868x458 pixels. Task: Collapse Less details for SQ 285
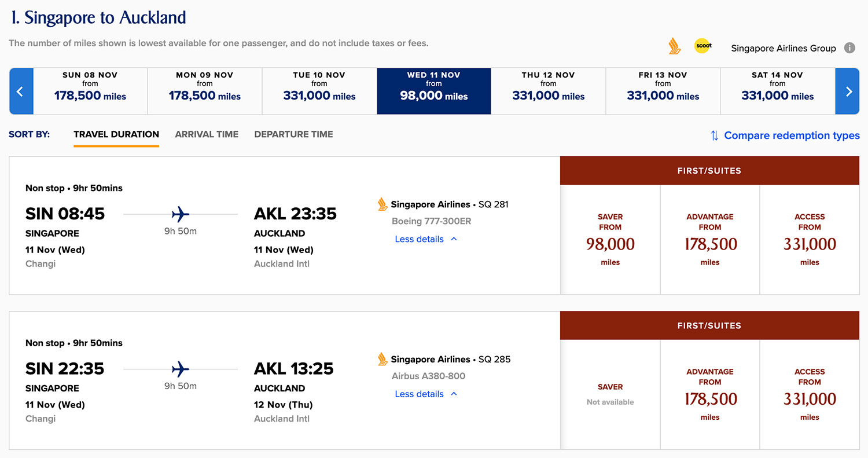426,394
